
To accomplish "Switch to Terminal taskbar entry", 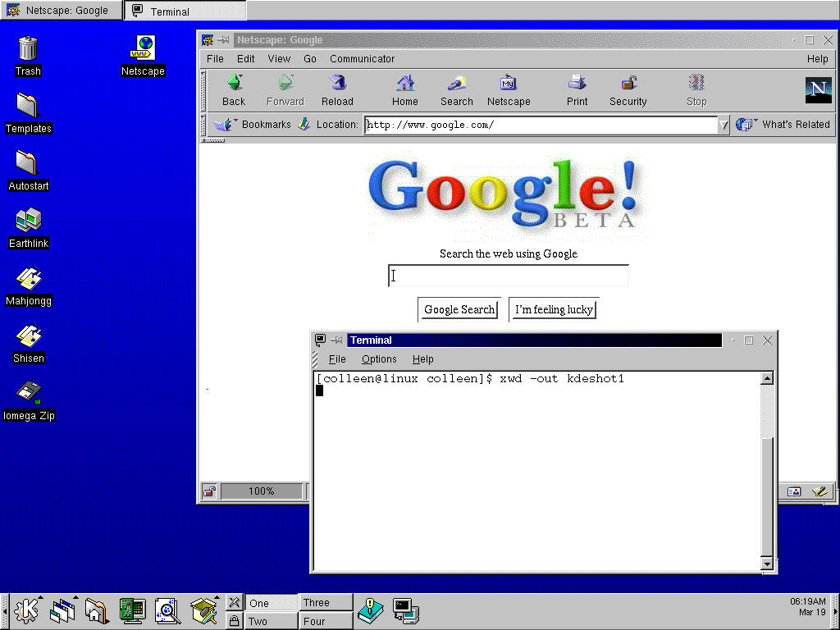I will tap(185, 11).
